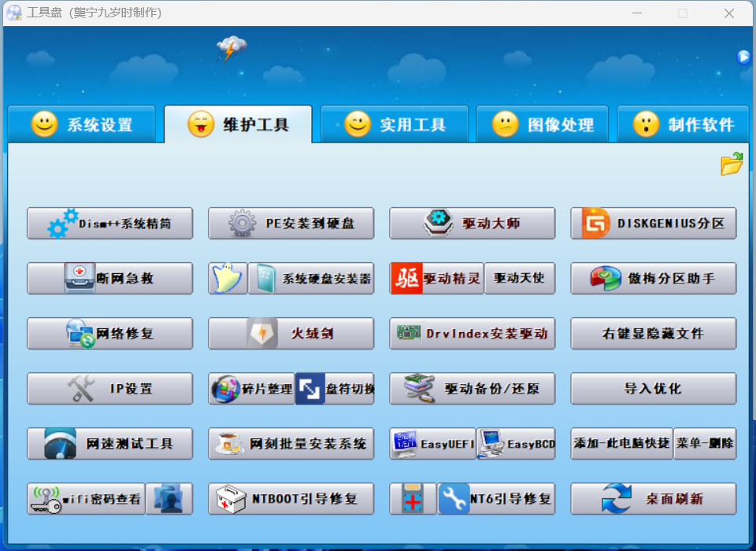Click the storm cloud lightning icon
This screenshot has height=551, width=756.
(231, 49)
